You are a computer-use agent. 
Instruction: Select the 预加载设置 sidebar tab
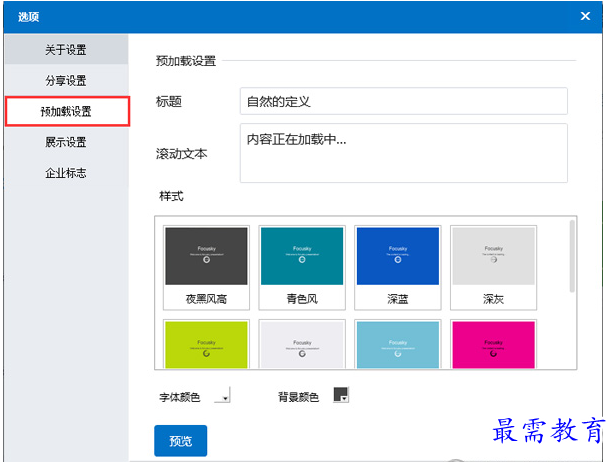click(x=66, y=111)
